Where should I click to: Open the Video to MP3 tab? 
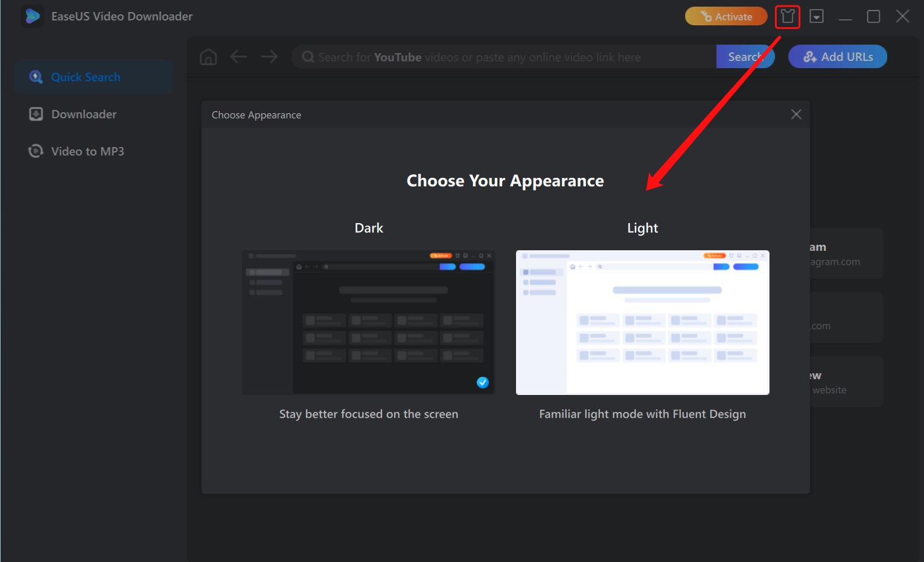point(94,151)
